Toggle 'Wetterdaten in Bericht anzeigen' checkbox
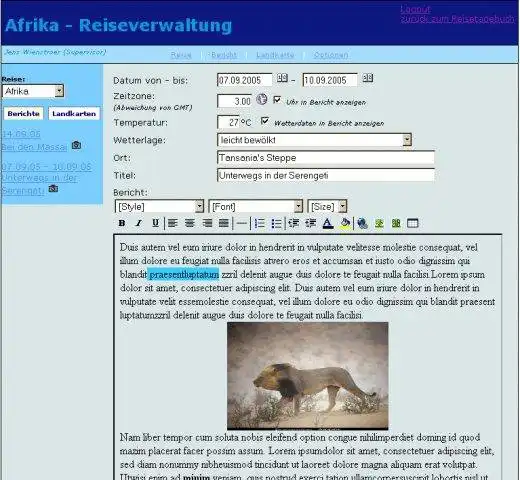The image size is (520, 480). pos(265,121)
